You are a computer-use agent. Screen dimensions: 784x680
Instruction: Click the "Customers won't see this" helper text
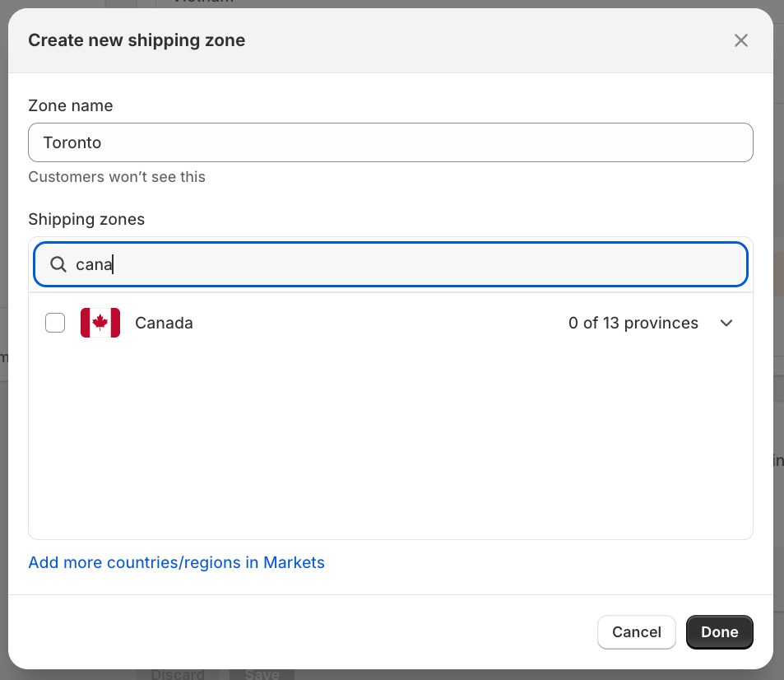(x=117, y=177)
